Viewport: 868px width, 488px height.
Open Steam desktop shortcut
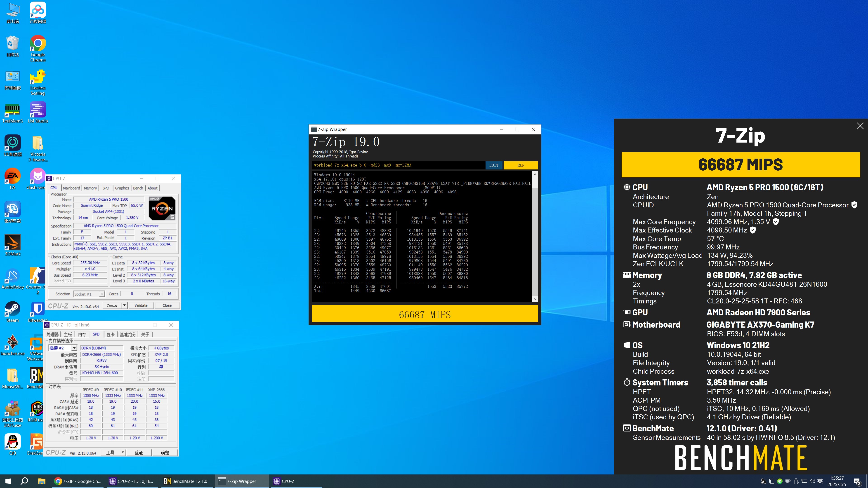point(12,312)
